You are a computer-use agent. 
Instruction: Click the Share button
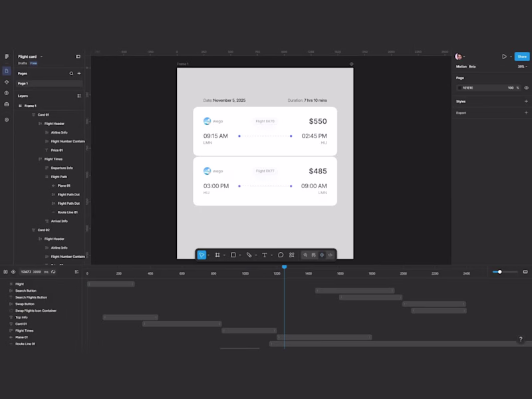click(522, 57)
